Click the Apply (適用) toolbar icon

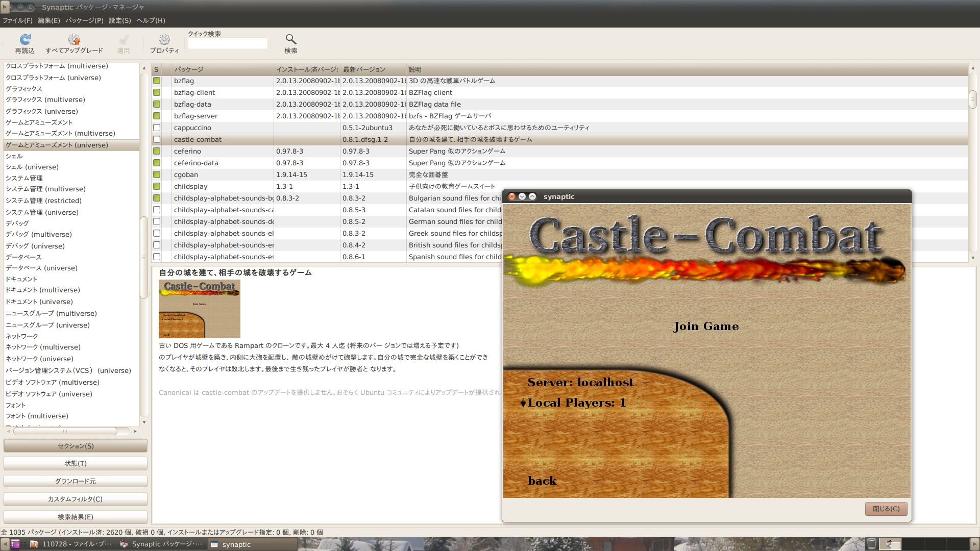click(x=123, y=39)
